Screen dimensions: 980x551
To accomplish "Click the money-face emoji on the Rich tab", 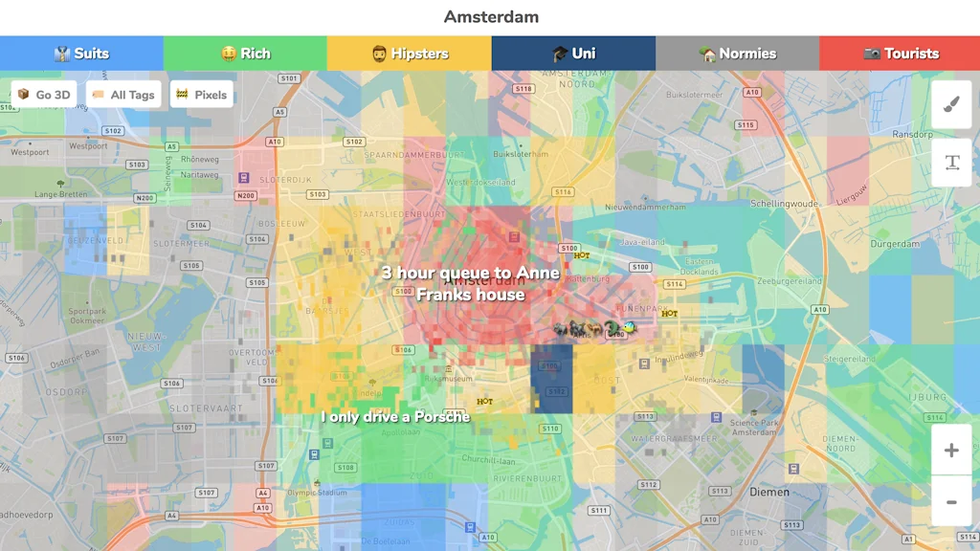I will coord(227,54).
